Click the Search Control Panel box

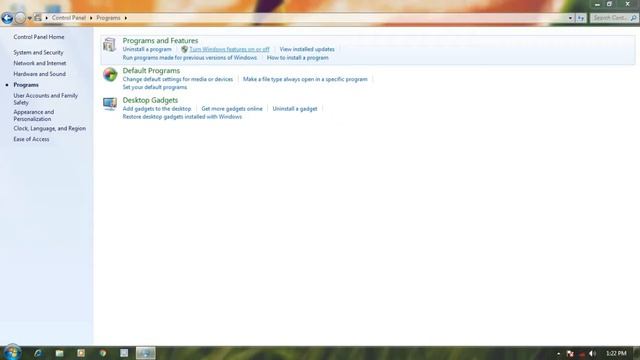[x=613, y=18]
